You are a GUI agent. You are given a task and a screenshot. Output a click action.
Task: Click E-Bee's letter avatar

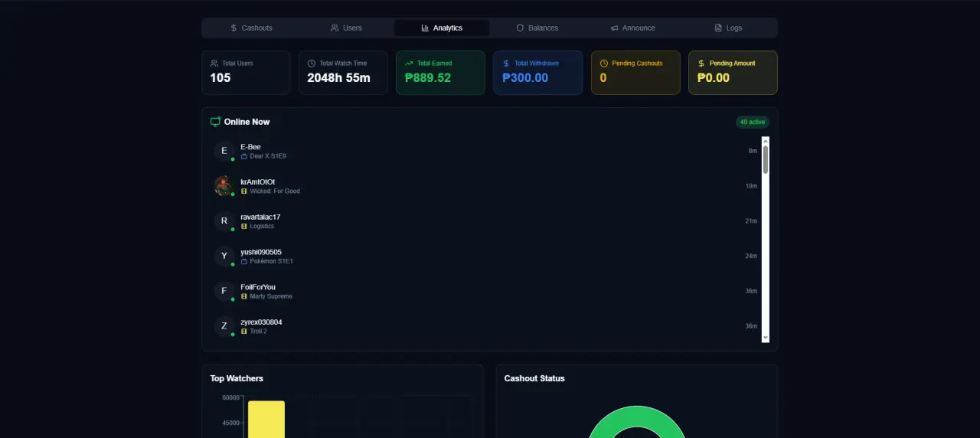pyautogui.click(x=224, y=151)
